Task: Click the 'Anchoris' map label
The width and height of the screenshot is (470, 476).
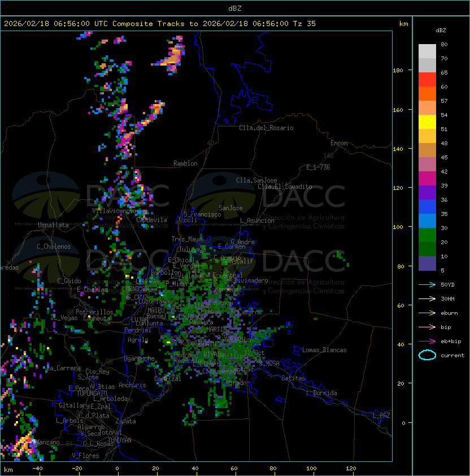Action: 132,385
